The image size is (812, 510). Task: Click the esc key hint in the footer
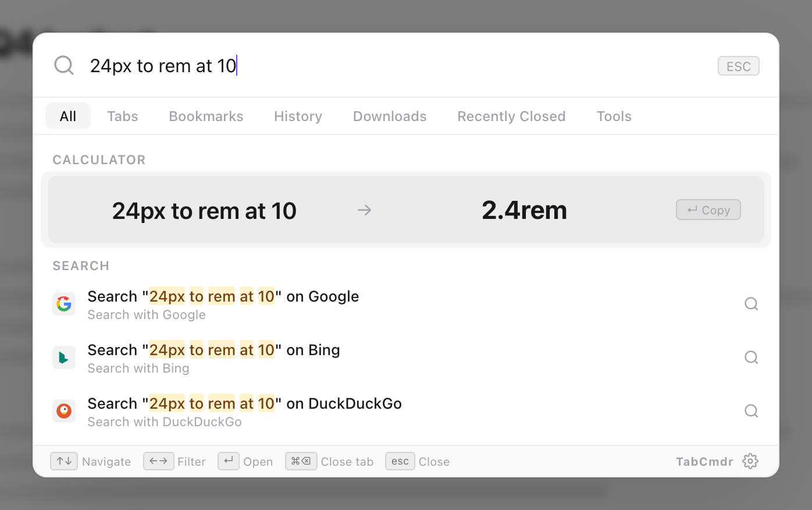coord(400,461)
